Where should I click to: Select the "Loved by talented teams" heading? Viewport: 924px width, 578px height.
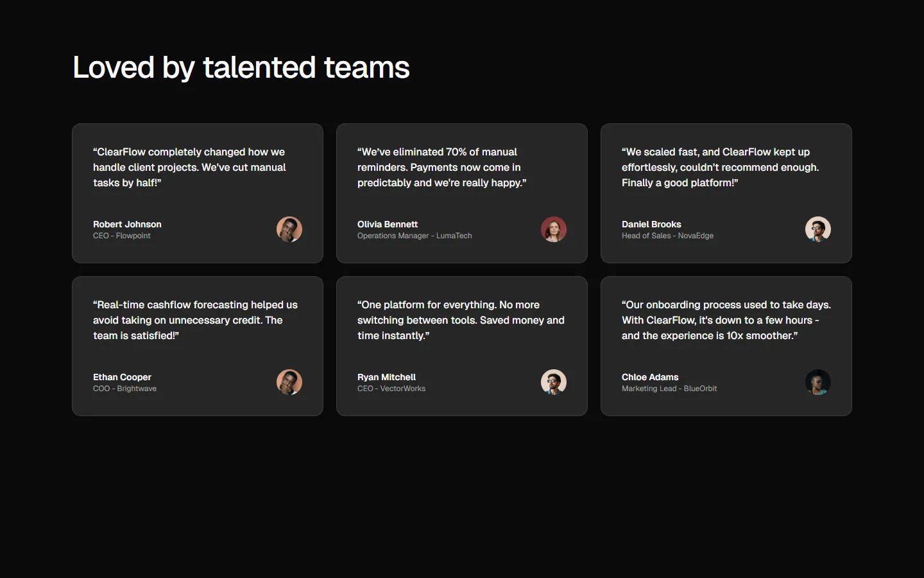pos(241,67)
